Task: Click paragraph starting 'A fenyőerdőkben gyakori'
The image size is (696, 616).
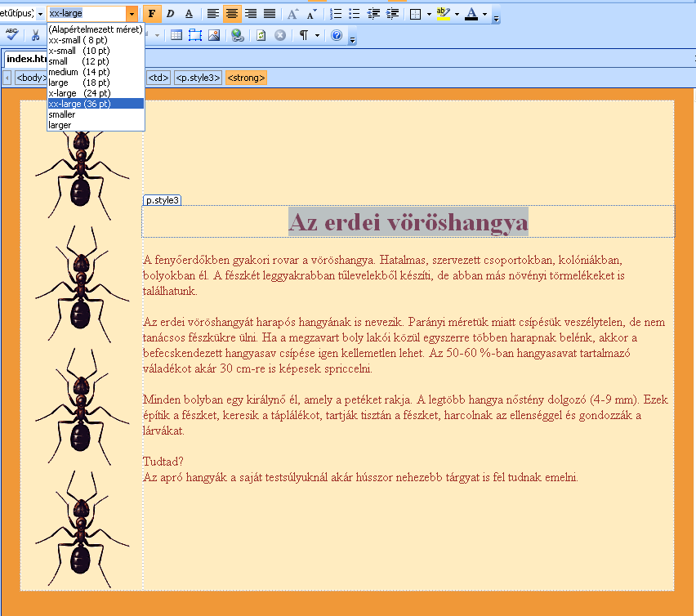Action: (x=384, y=275)
